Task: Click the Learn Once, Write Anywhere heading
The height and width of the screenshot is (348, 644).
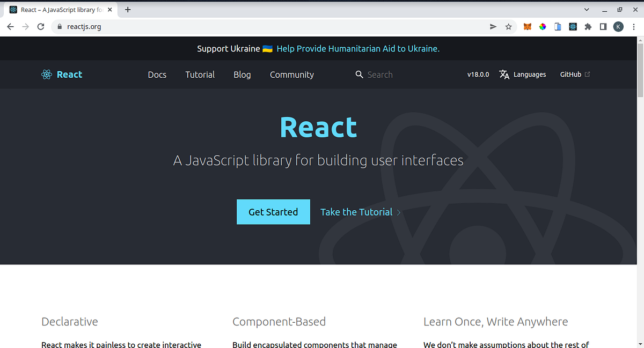Action: click(x=495, y=322)
